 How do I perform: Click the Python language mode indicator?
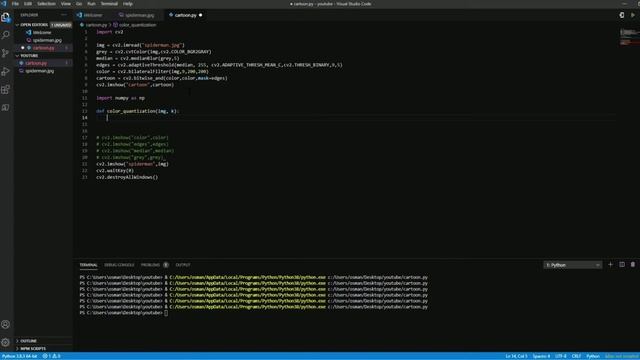pyautogui.click(x=593, y=356)
